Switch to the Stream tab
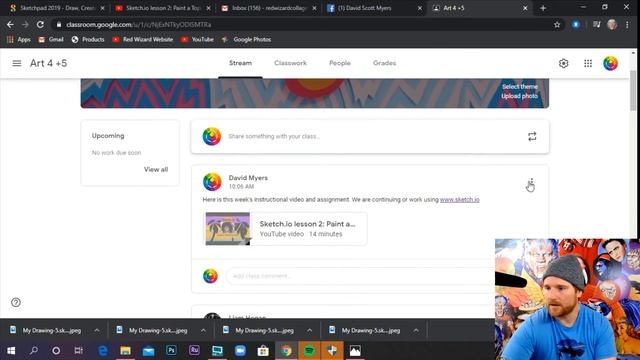 [x=240, y=63]
